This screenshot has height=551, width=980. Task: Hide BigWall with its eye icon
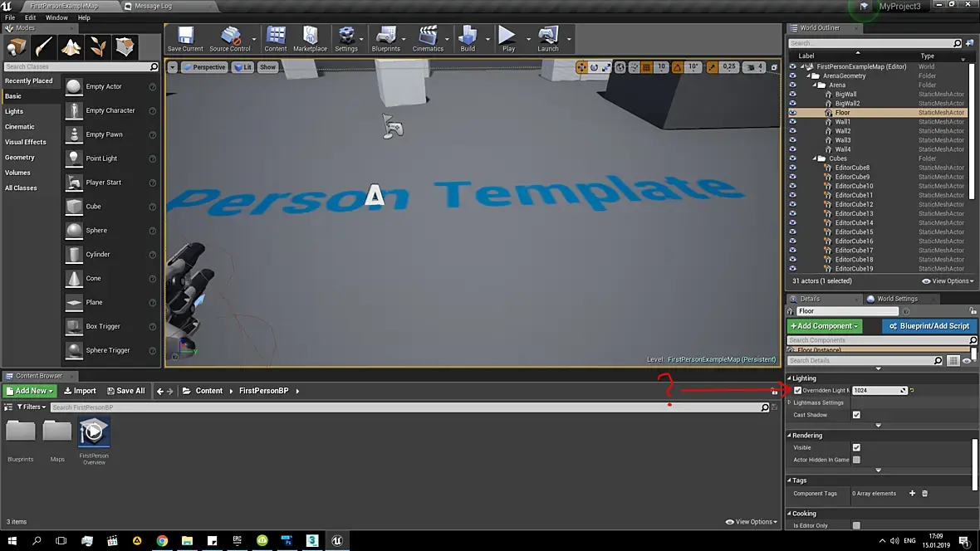pos(792,95)
